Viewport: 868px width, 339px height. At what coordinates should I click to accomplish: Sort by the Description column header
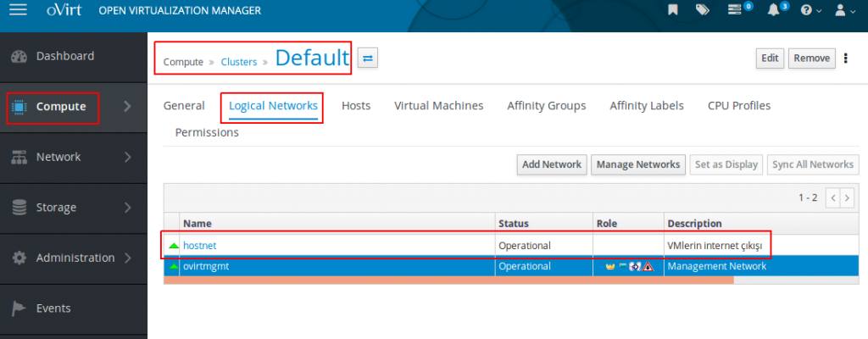pyautogui.click(x=761, y=223)
